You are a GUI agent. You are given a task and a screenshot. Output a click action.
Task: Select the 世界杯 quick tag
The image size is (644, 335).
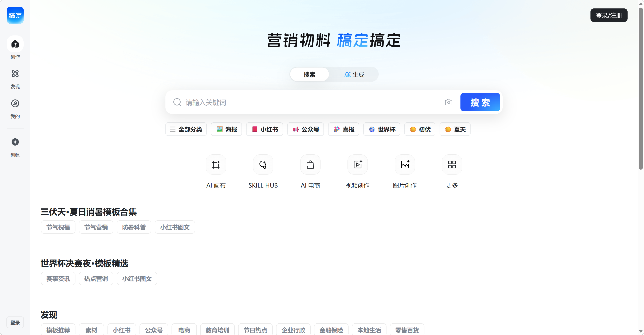tap(382, 129)
